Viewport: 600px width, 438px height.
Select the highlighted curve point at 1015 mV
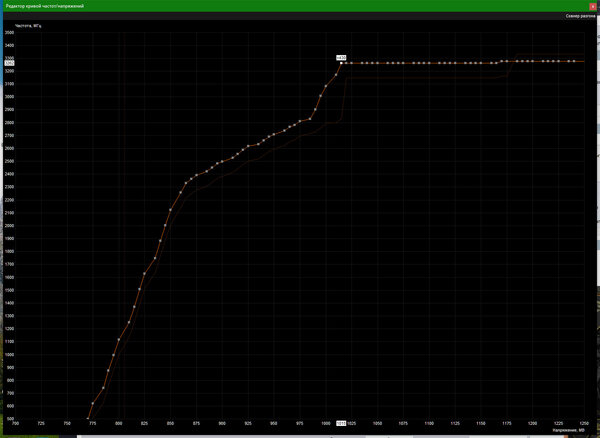(341, 63)
